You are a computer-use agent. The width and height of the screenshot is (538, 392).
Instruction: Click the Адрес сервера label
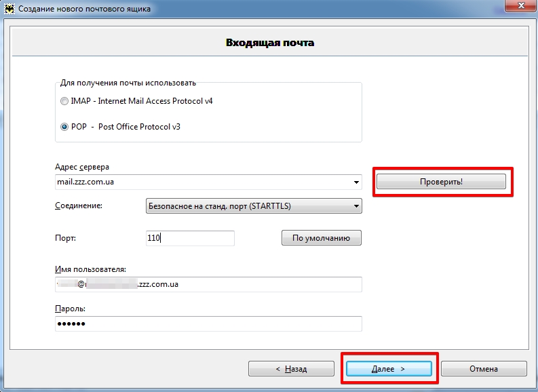(x=82, y=167)
